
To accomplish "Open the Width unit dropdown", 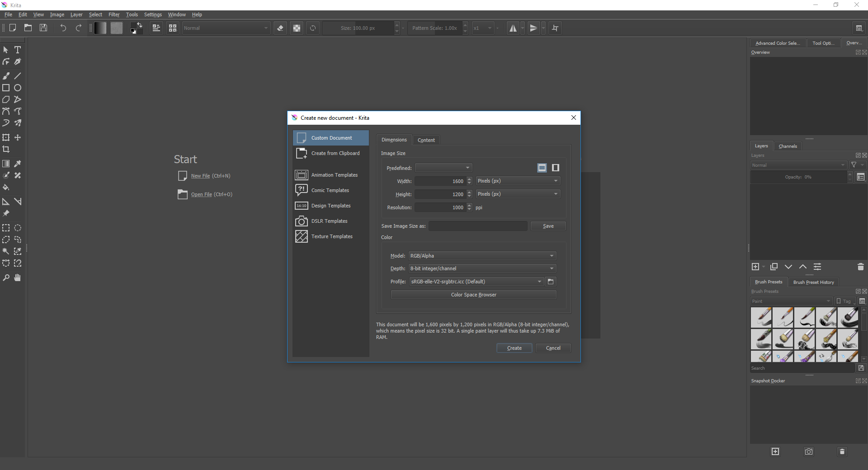I will click(518, 181).
